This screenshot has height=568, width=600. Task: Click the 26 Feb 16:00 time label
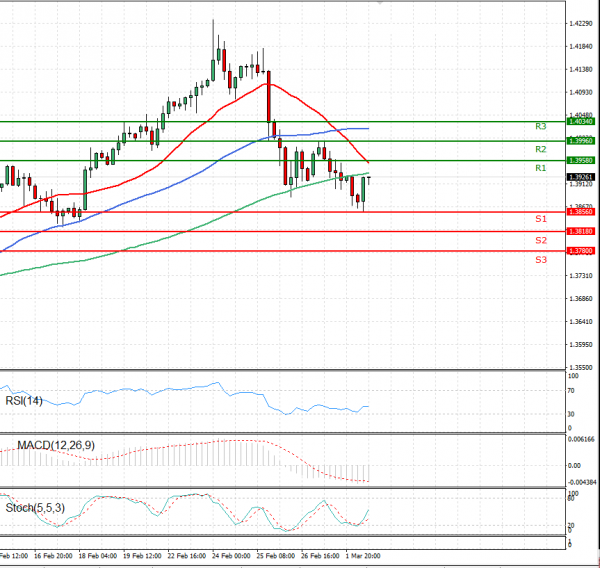click(x=320, y=556)
